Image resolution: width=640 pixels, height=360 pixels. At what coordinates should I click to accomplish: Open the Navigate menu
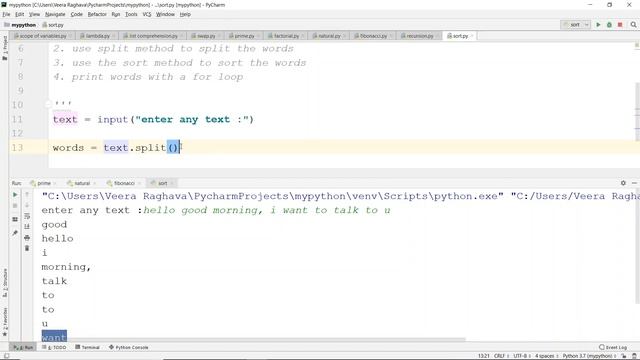(x=55, y=14)
